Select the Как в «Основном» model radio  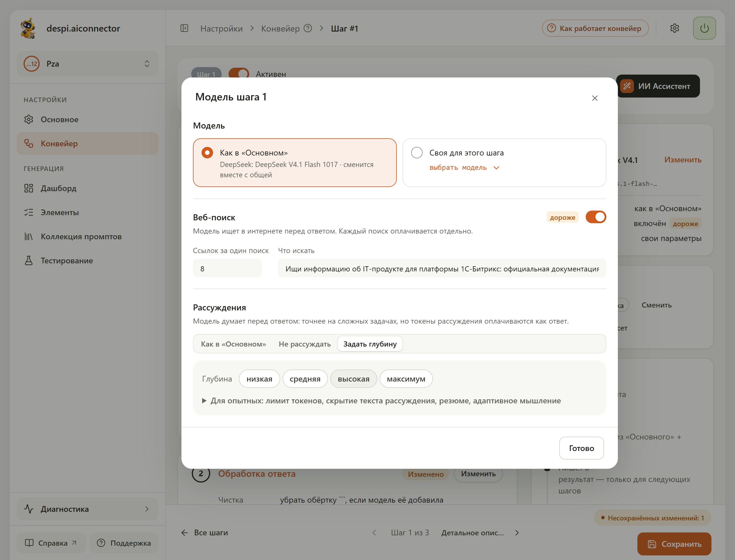point(207,153)
